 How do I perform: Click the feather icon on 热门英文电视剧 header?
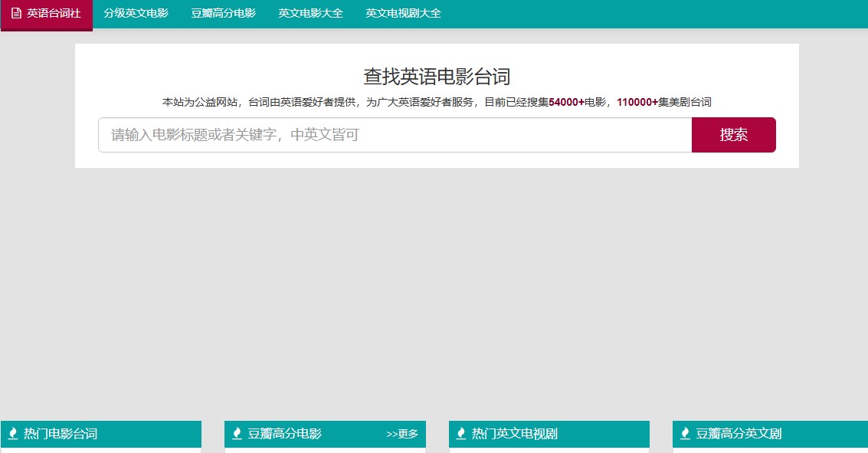click(460, 433)
